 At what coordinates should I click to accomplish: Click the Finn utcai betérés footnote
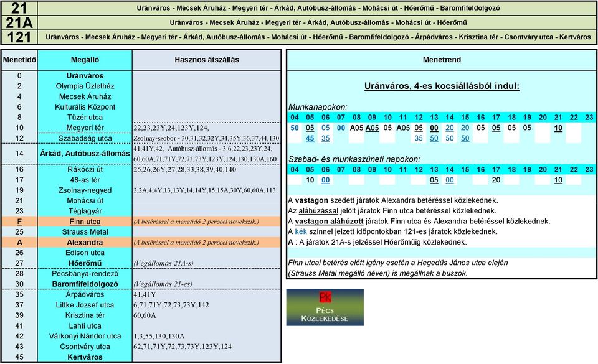tap(398, 268)
